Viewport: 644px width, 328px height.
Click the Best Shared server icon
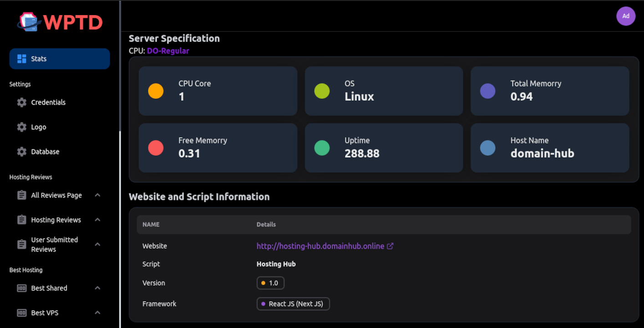[x=22, y=288]
